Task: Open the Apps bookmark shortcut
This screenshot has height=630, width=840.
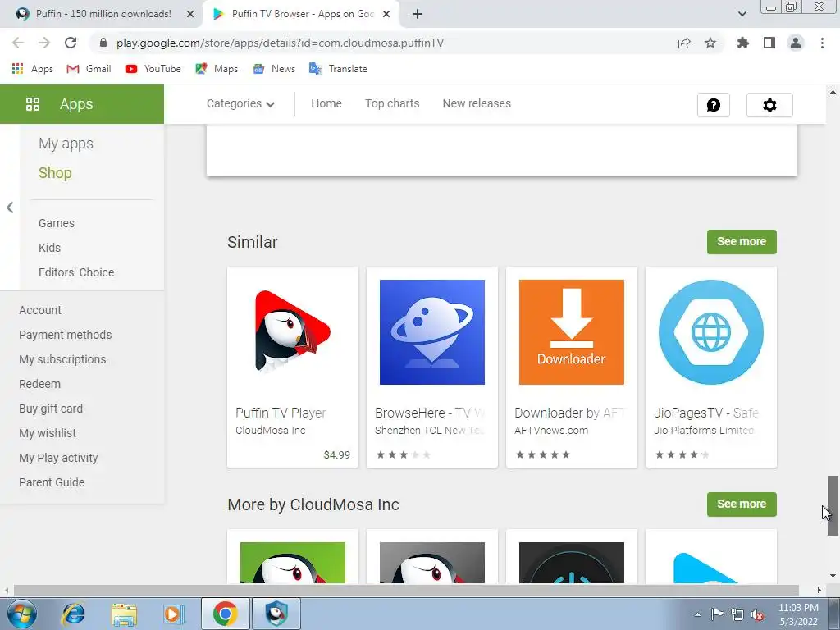Action: [x=33, y=69]
